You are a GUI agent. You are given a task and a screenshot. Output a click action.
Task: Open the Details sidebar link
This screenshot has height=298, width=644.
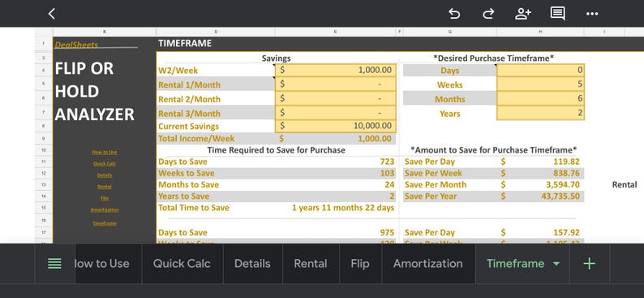click(x=105, y=175)
